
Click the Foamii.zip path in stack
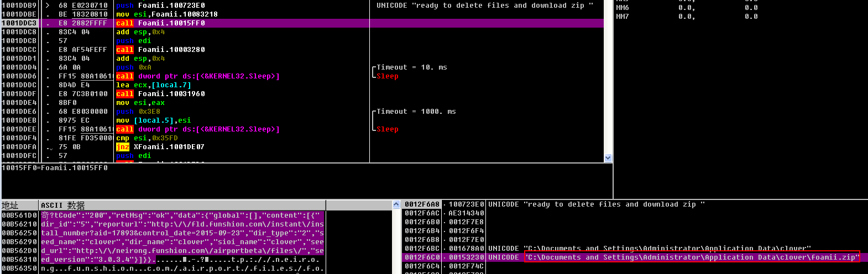[x=691, y=257]
